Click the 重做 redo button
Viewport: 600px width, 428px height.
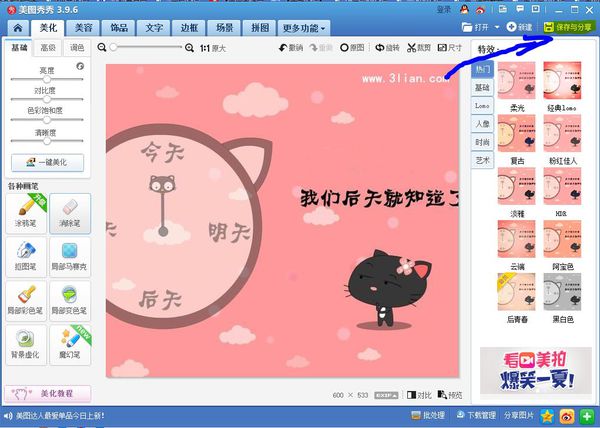(321, 48)
